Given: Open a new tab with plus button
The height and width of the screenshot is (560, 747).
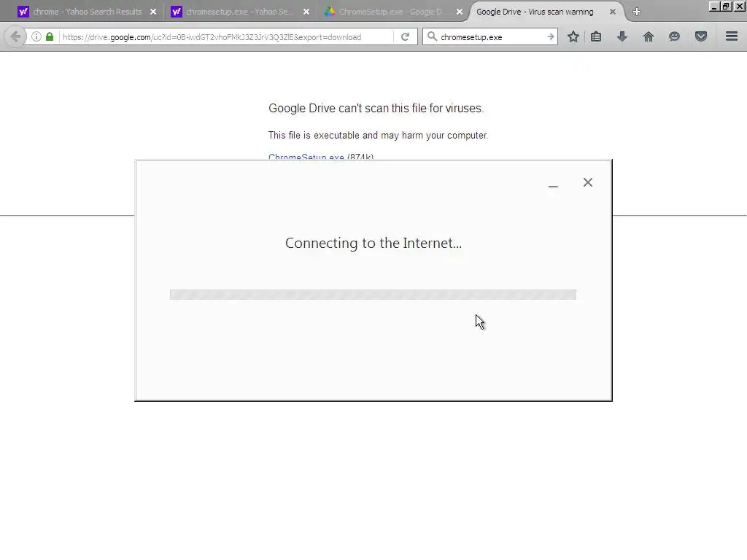Looking at the screenshot, I should click(x=637, y=12).
